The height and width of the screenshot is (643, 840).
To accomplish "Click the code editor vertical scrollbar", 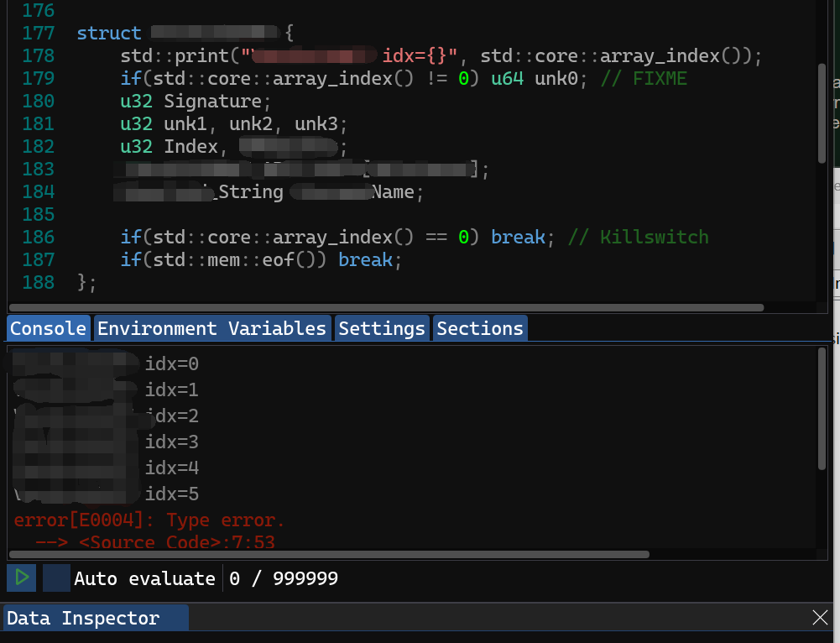I will (x=822, y=113).
